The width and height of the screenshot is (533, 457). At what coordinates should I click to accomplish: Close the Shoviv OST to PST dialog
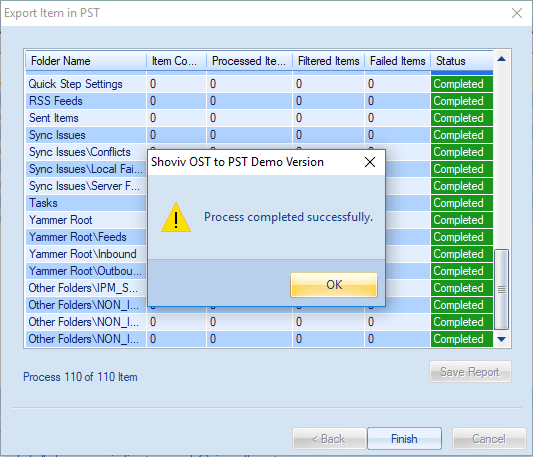point(370,162)
